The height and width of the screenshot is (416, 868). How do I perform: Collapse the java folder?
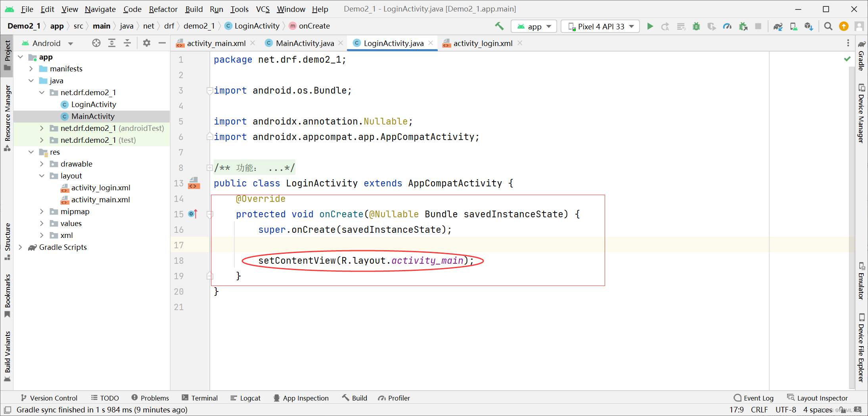[x=31, y=81]
